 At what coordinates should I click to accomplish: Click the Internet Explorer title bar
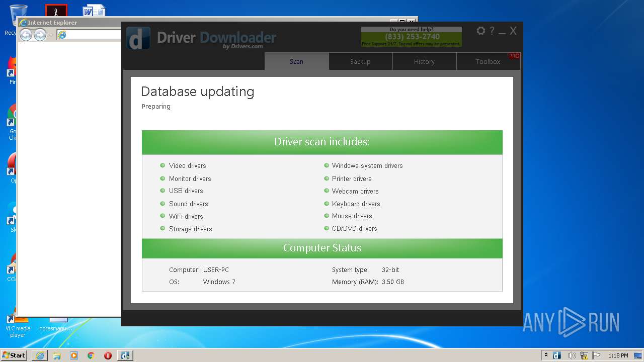(x=69, y=23)
